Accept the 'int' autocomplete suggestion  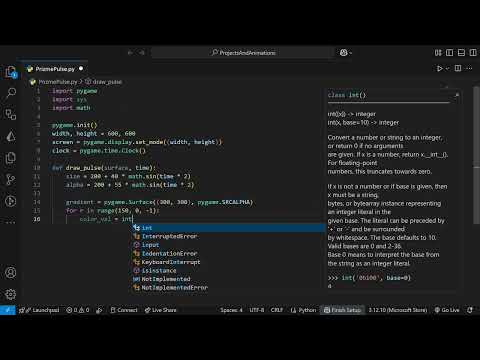click(x=229, y=228)
